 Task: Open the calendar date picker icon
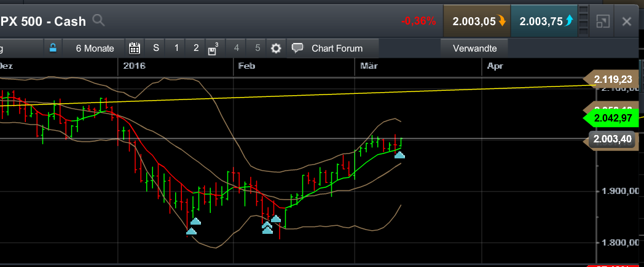click(135, 48)
